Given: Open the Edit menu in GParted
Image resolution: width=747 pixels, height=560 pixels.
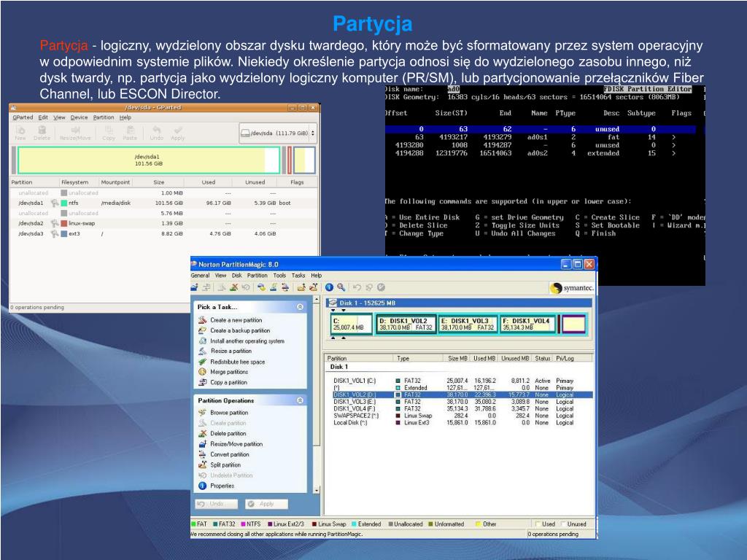Looking at the screenshot, I should (43, 117).
